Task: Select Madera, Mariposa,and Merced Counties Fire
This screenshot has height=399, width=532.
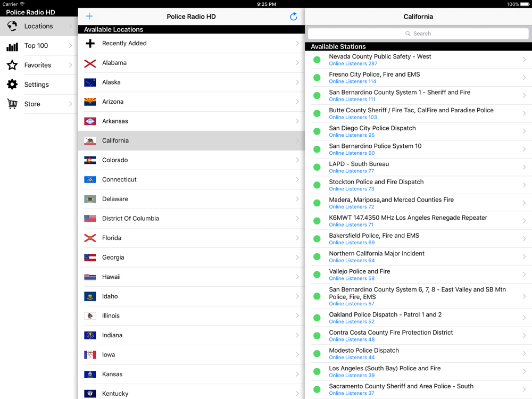Action: (418, 203)
